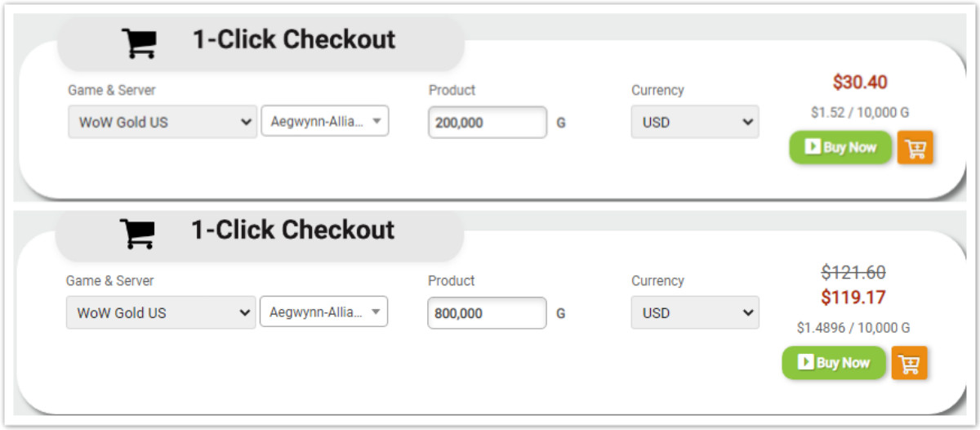
Task: Open the USD currency dropdown in top panel
Action: pyautogui.click(x=695, y=122)
